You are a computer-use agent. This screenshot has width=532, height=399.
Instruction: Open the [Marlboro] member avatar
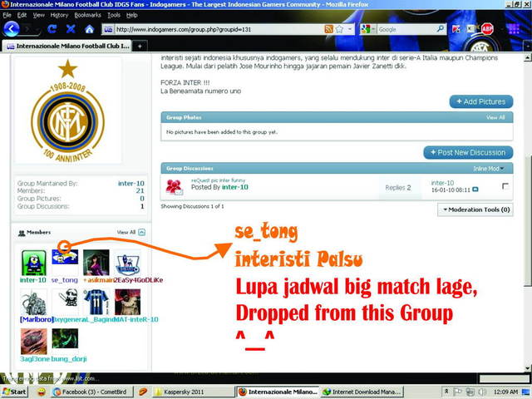(33, 302)
